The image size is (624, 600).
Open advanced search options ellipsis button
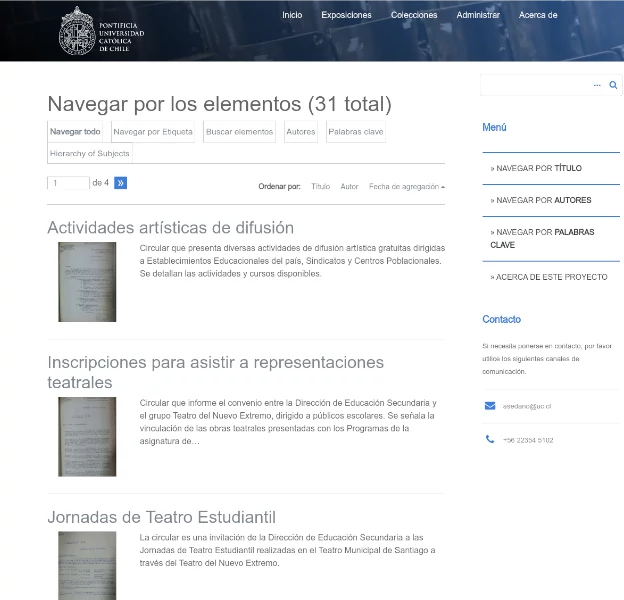[x=597, y=86]
